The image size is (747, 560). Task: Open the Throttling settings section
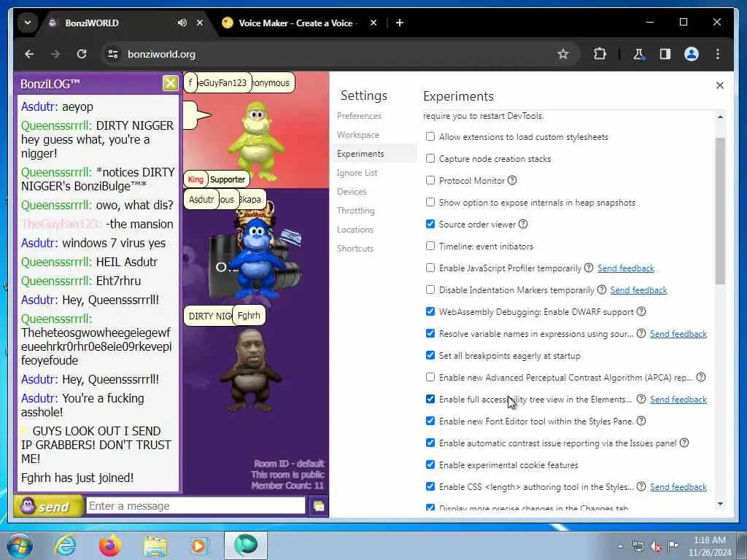pyautogui.click(x=356, y=211)
